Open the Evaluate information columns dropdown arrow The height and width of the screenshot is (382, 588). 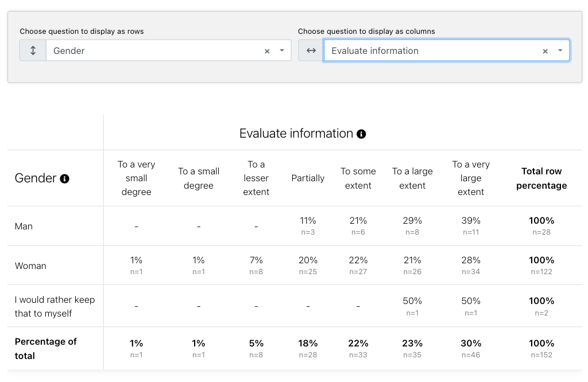coord(560,50)
